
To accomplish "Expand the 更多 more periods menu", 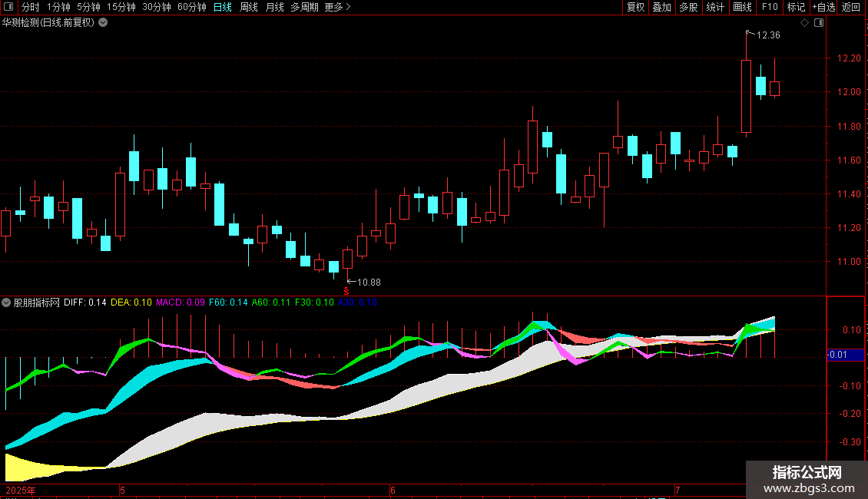I will (338, 7).
